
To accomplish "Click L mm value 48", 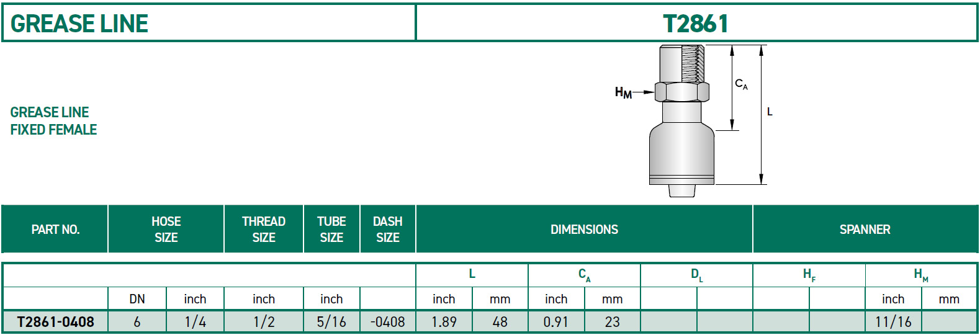I will click(x=500, y=322).
